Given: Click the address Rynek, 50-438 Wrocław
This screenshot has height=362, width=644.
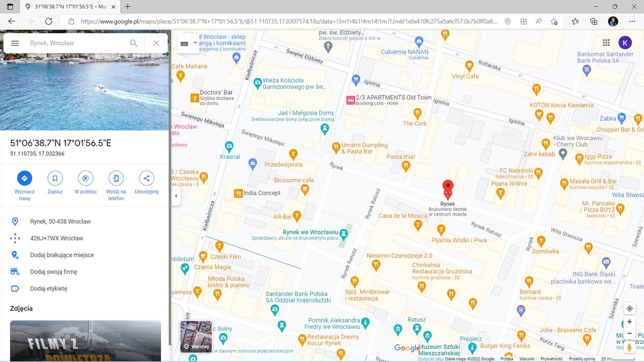Looking at the screenshot, I should tap(85, 222).
